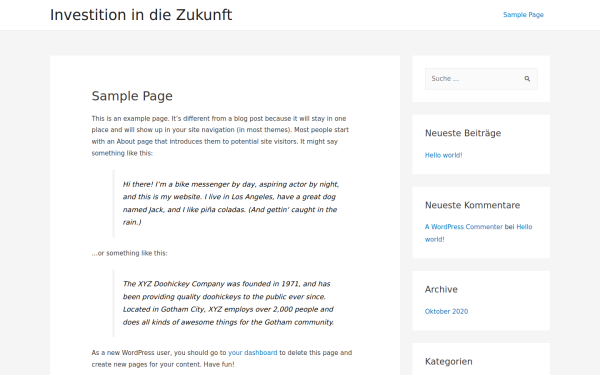Open A WordPress Commenter link

(x=464, y=227)
